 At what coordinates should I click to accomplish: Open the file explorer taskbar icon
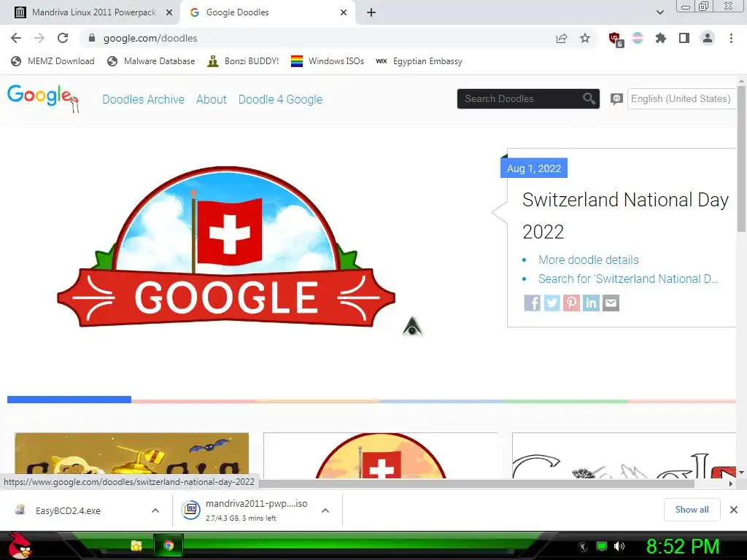(x=136, y=545)
